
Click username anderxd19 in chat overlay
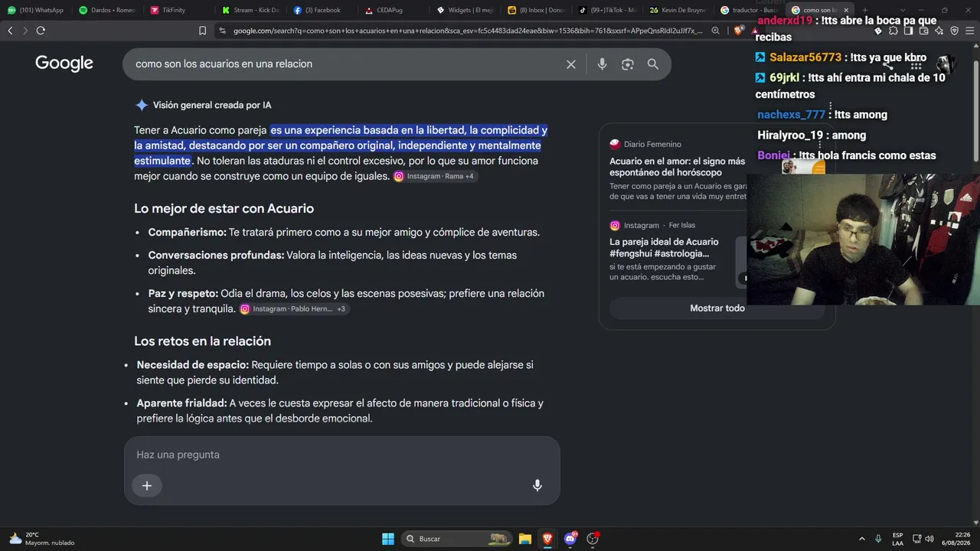785,21
